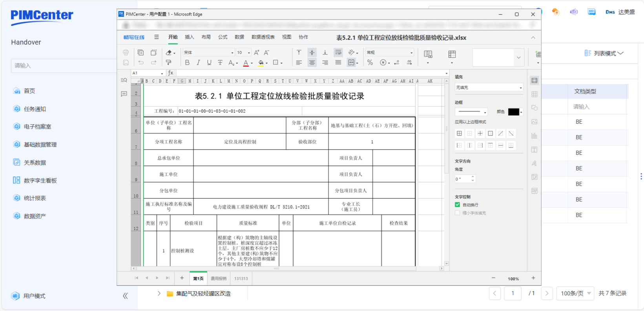The width and height of the screenshot is (644, 311).
Task: Apply Strikethrough to text
Action: coord(220,62)
